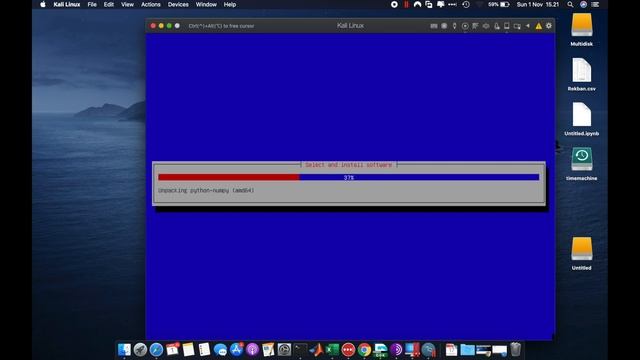Open MATLAB from the Dock
Image resolution: width=640 pixels, height=360 pixels.
316,349
